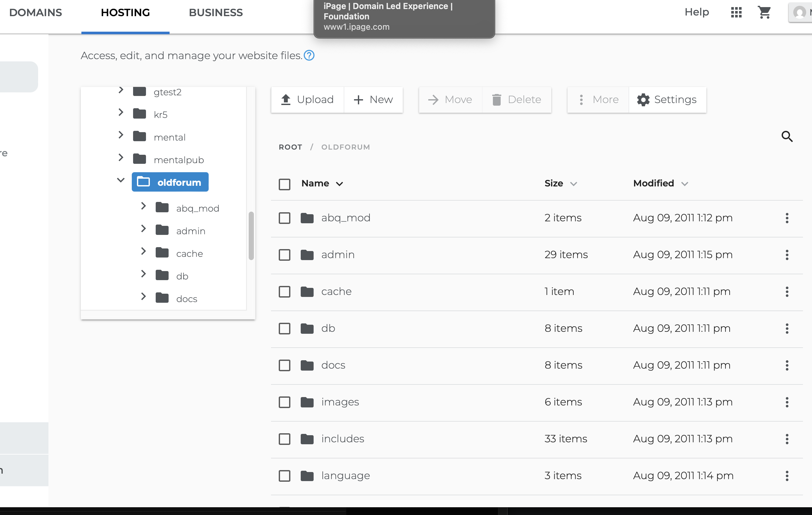This screenshot has height=515, width=812.
Task: Click the help question mark icon
Action: (309, 55)
